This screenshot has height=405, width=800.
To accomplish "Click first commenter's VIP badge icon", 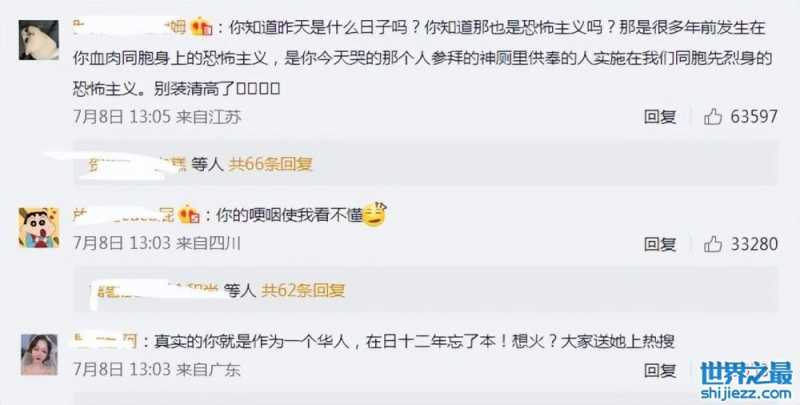I will pyautogui.click(x=202, y=27).
